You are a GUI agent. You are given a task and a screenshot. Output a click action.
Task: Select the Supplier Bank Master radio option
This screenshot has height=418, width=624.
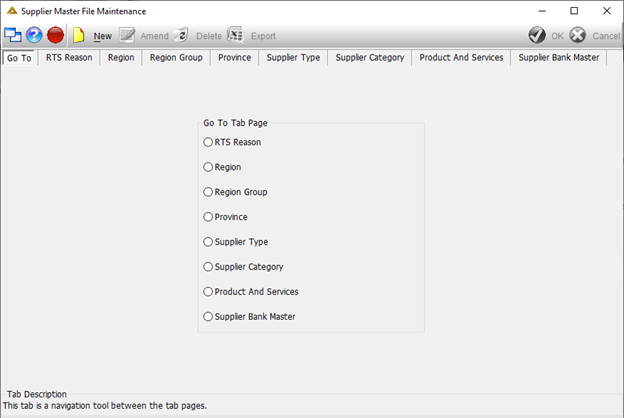208,316
